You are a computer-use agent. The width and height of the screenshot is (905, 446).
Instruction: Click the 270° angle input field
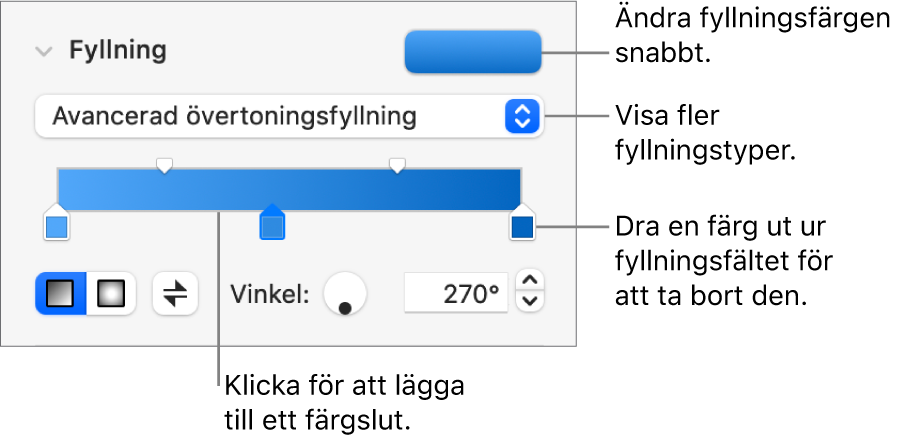click(455, 294)
